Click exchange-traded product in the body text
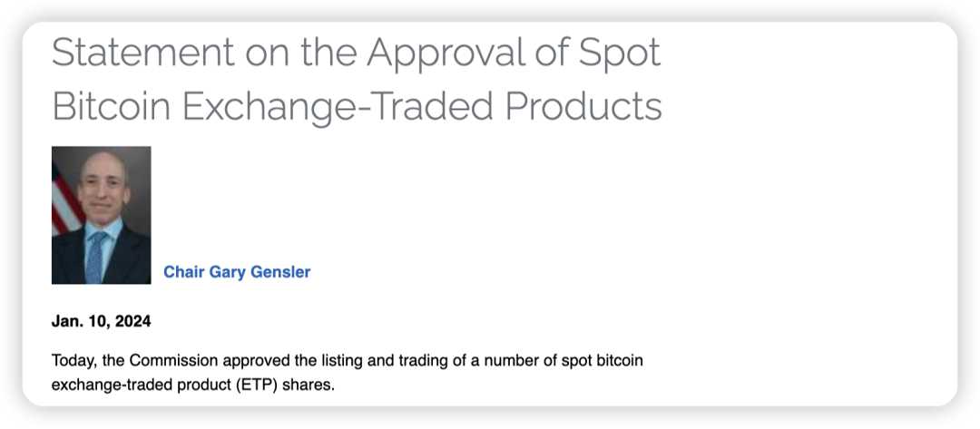Screen dimensions: 980x429 pyautogui.click(x=142, y=385)
